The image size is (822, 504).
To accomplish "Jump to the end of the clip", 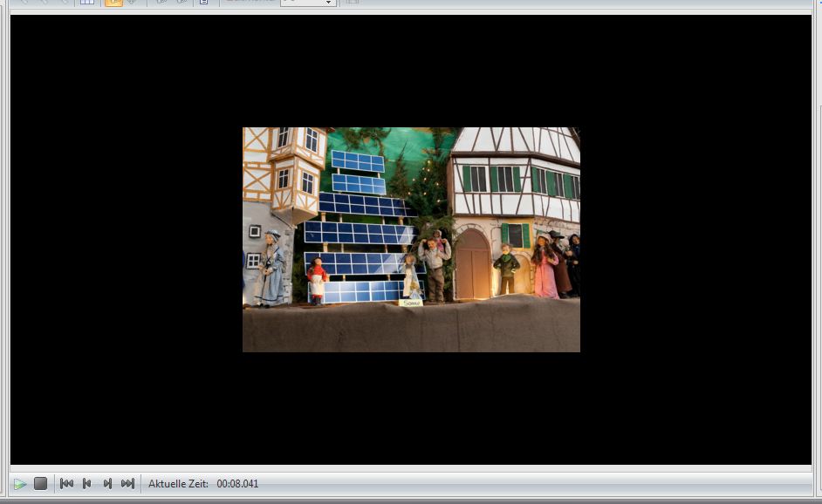I will pyautogui.click(x=127, y=484).
